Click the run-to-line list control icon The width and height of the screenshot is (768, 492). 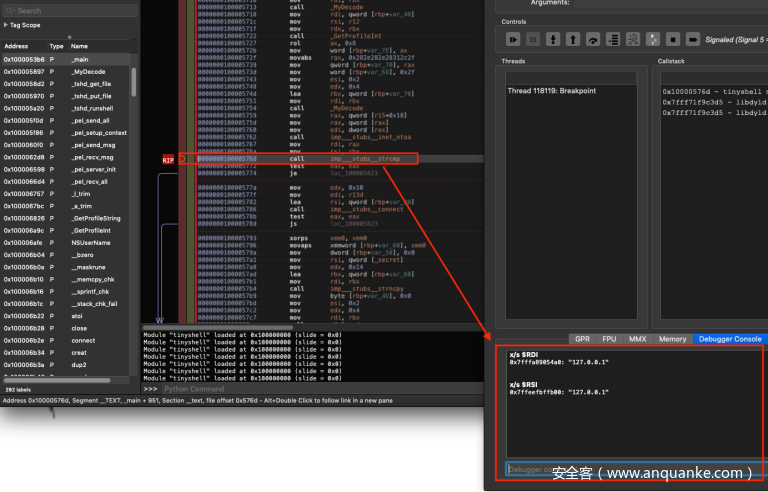[613, 39]
